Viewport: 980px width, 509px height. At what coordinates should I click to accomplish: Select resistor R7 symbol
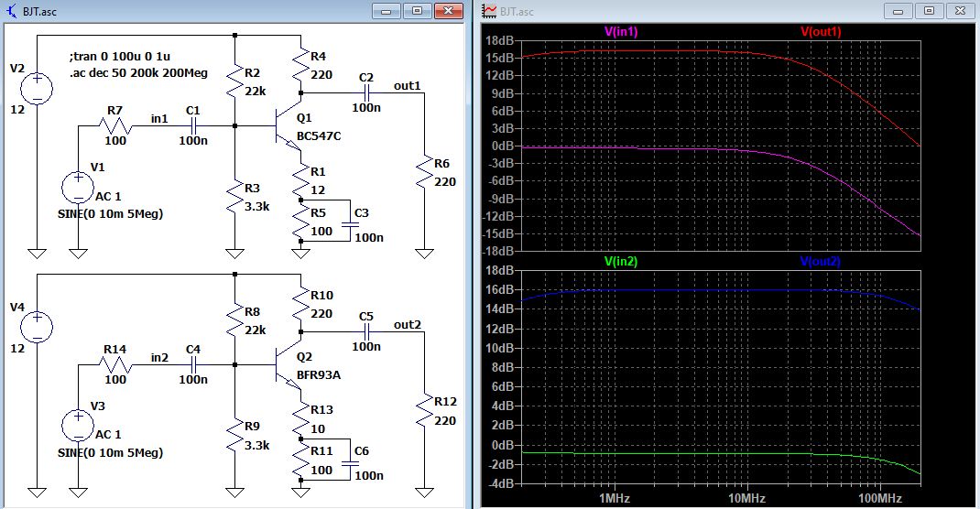coord(115,125)
